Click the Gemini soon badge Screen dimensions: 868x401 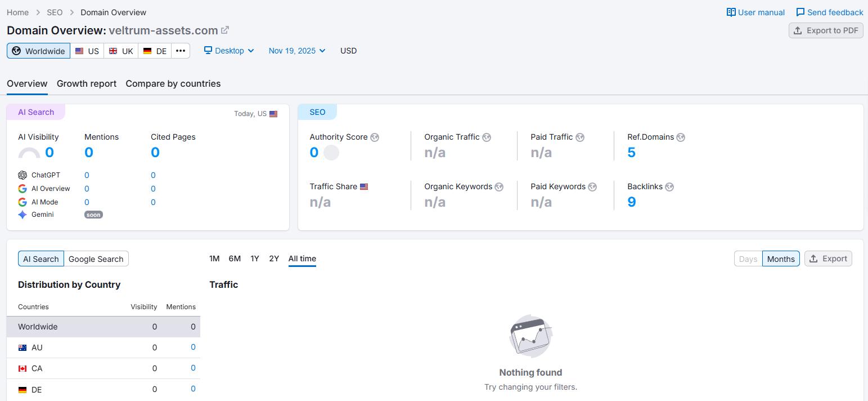93,215
